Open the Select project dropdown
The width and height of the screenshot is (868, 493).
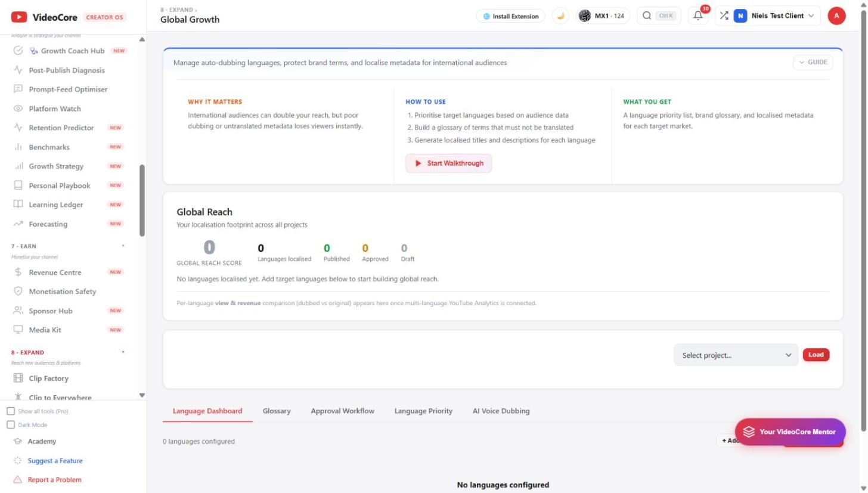click(736, 355)
